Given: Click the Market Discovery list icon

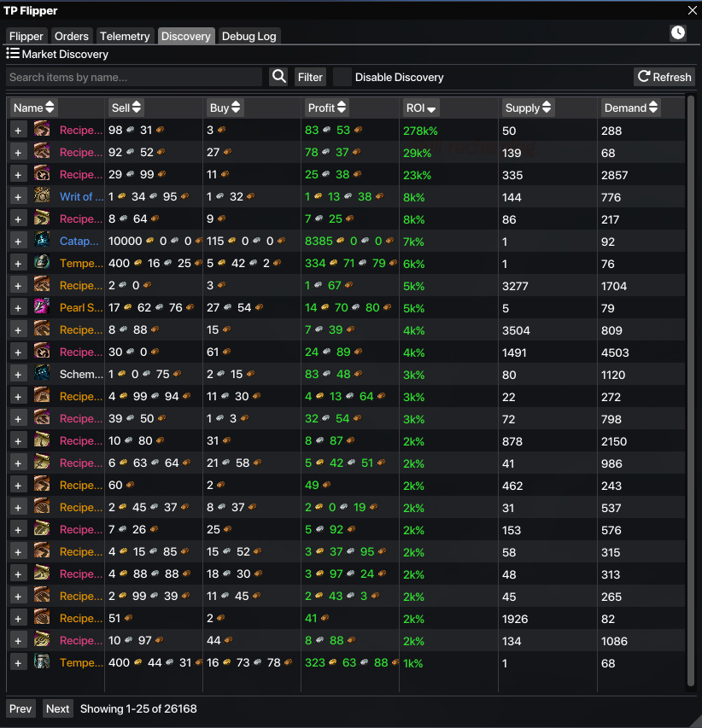Looking at the screenshot, I should pos(12,54).
